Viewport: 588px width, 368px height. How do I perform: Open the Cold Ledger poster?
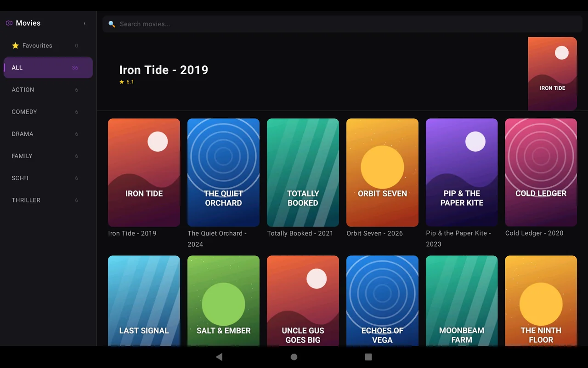click(541, 172)
